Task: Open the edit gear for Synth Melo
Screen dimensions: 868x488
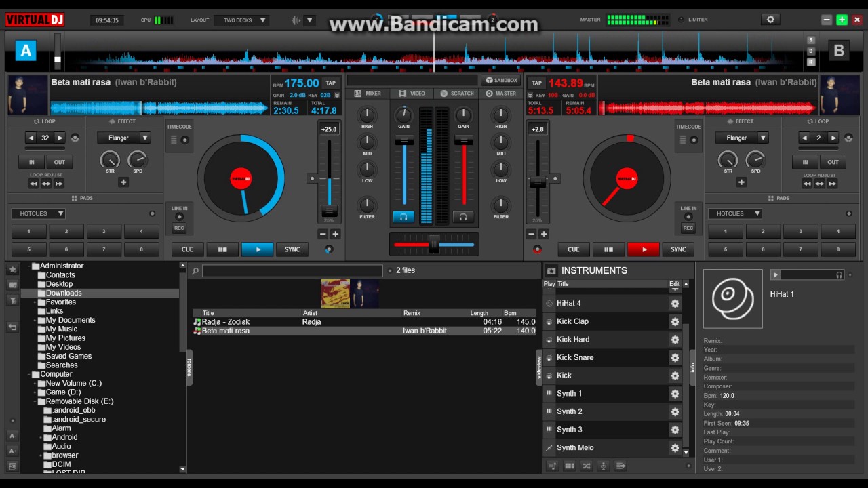Action: (675, 448)
